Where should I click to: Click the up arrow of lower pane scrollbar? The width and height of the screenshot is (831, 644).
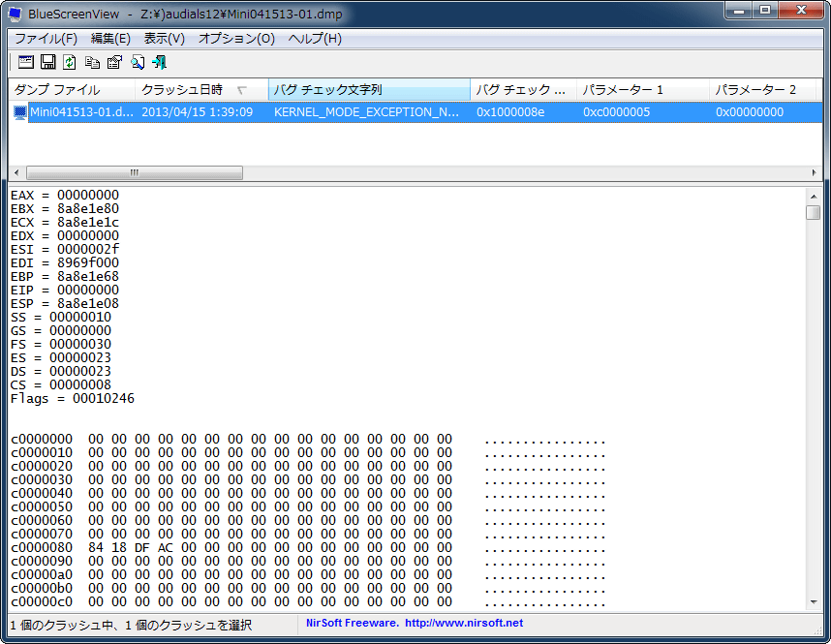[x=814, y=197]
